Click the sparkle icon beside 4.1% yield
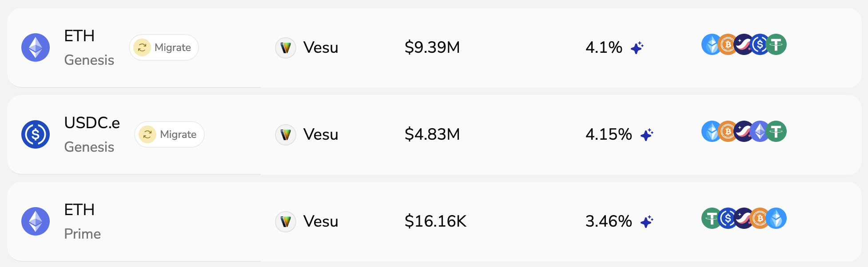 click(637, 47)
